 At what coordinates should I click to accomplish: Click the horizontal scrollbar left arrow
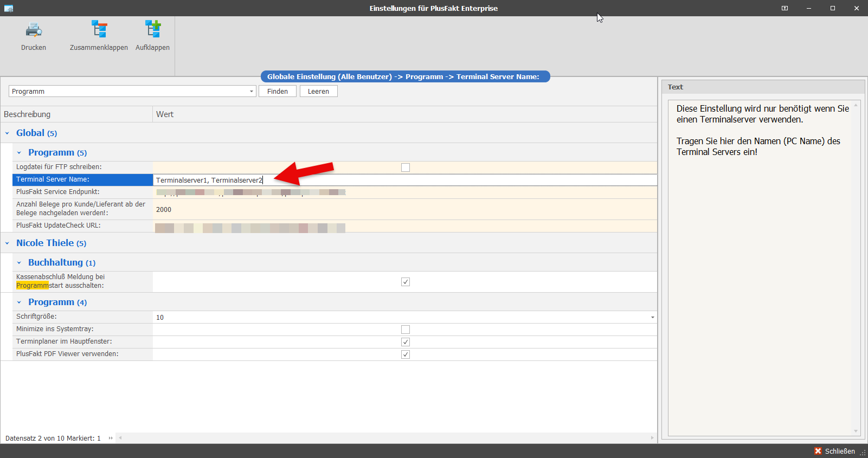click(x=120, y=438)
